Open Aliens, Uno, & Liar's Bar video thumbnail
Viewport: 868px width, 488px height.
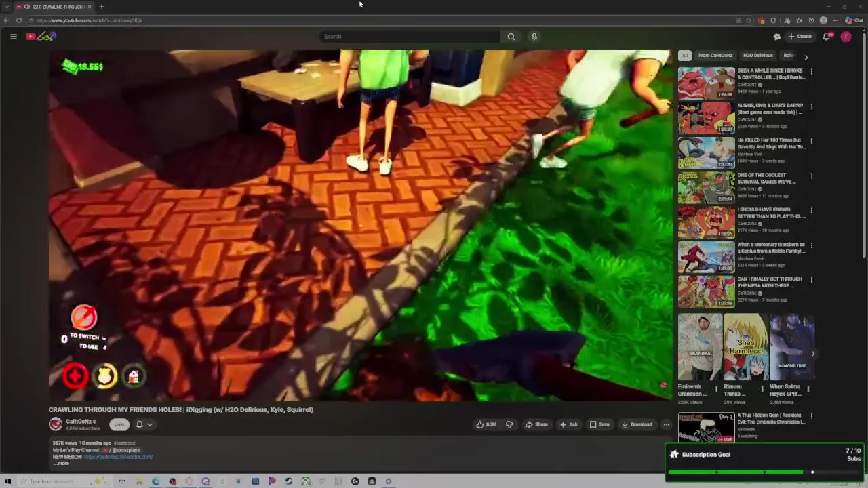706,119
